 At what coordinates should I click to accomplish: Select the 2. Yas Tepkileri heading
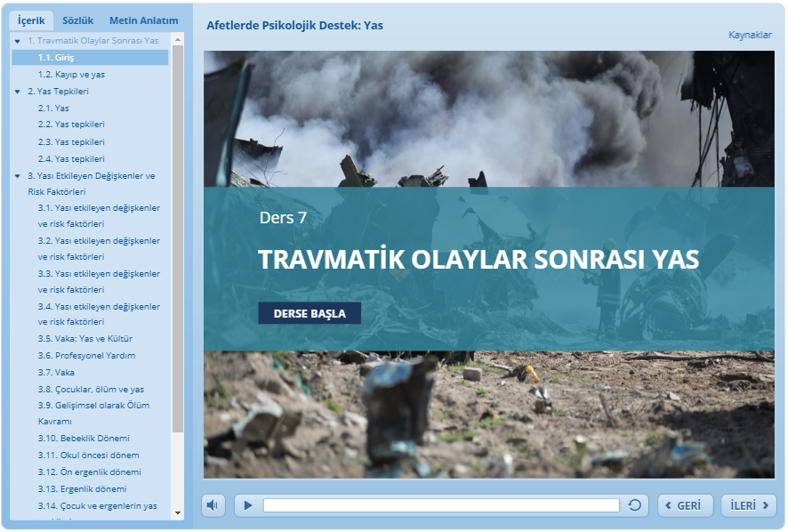[59, 92]
